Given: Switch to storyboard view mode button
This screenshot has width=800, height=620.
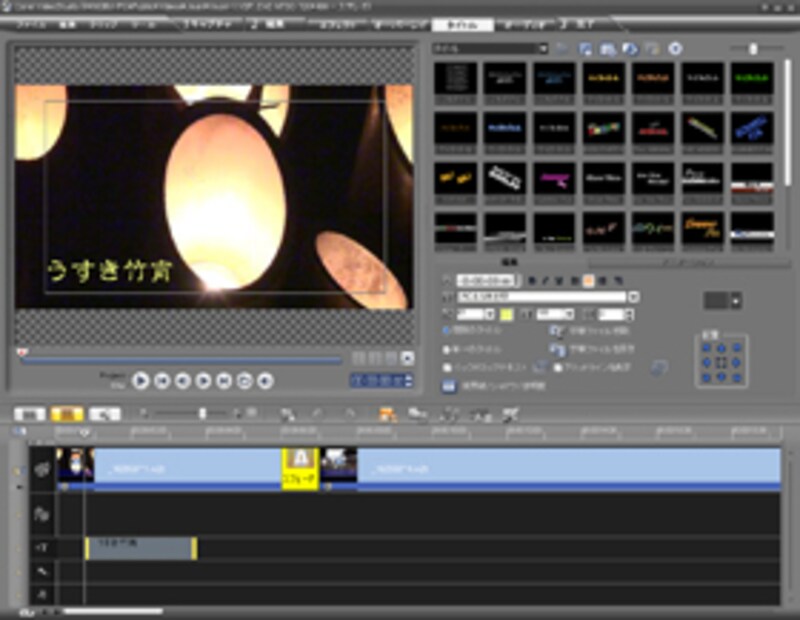Looking at the screenshot, I should [30, 412].
